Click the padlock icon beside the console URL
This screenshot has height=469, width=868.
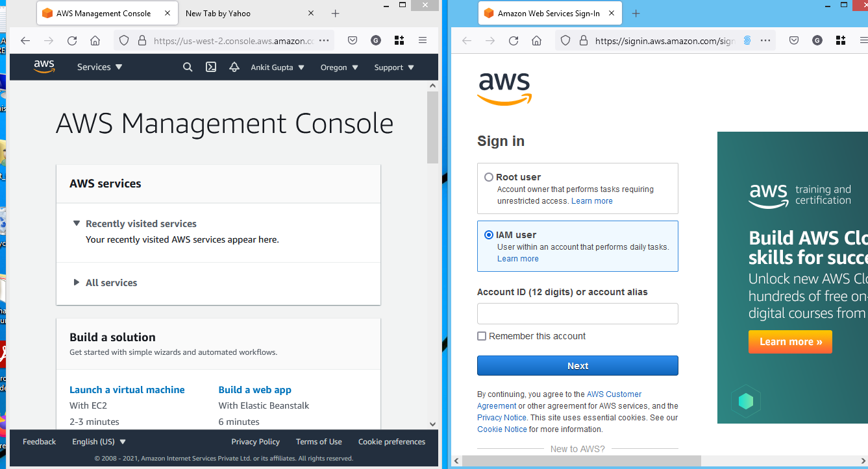coord(142,40)
